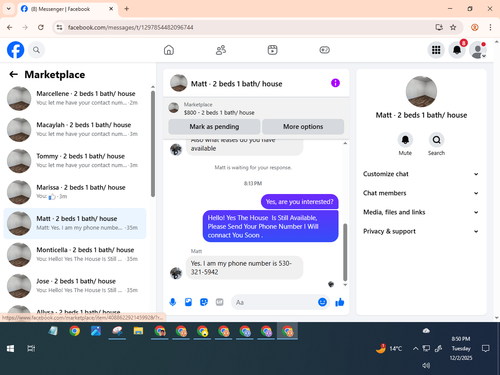Expand Privacy & support section

click(x=421, y=231)
